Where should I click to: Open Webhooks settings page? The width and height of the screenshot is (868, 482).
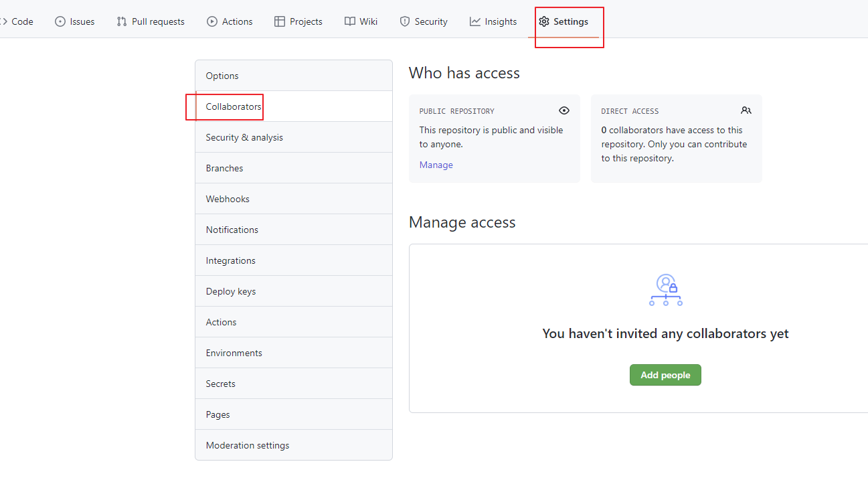[x=228, y=199]
